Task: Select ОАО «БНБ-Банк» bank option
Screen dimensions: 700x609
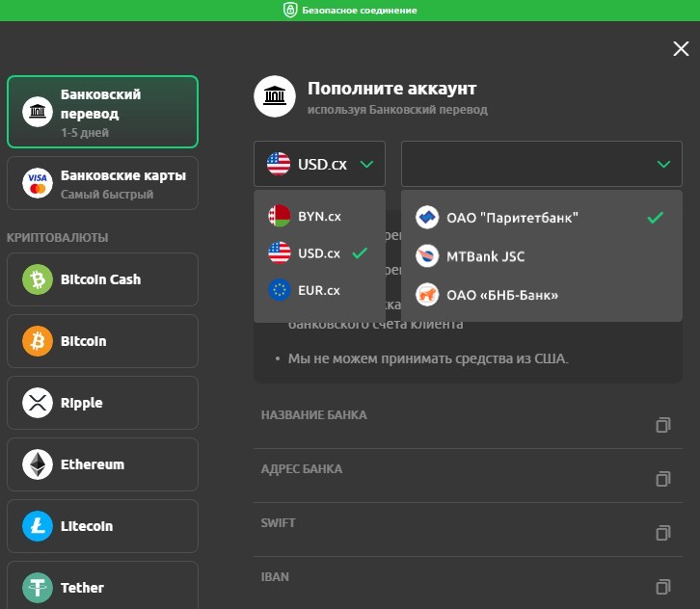Action: coord(542,295)
